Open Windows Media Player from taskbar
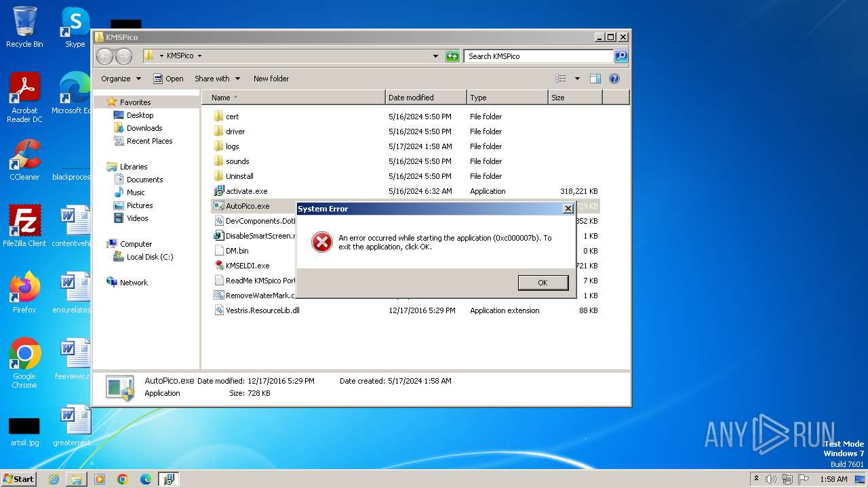 pyautogui.click(x=100, y=479)
